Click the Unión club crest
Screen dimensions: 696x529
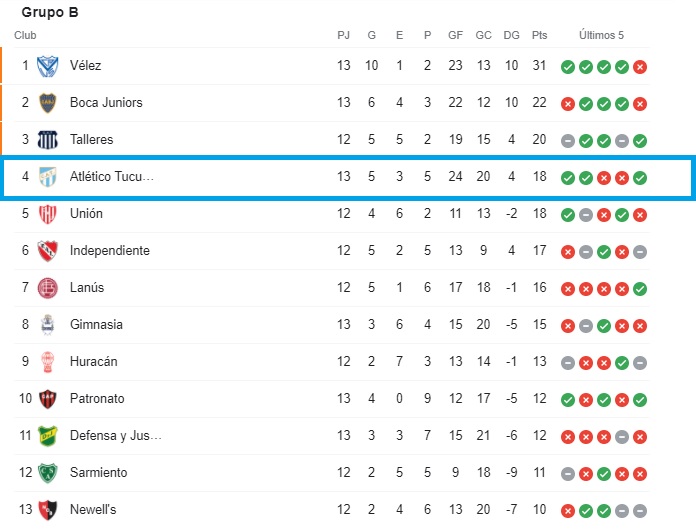tap(47, 214)
